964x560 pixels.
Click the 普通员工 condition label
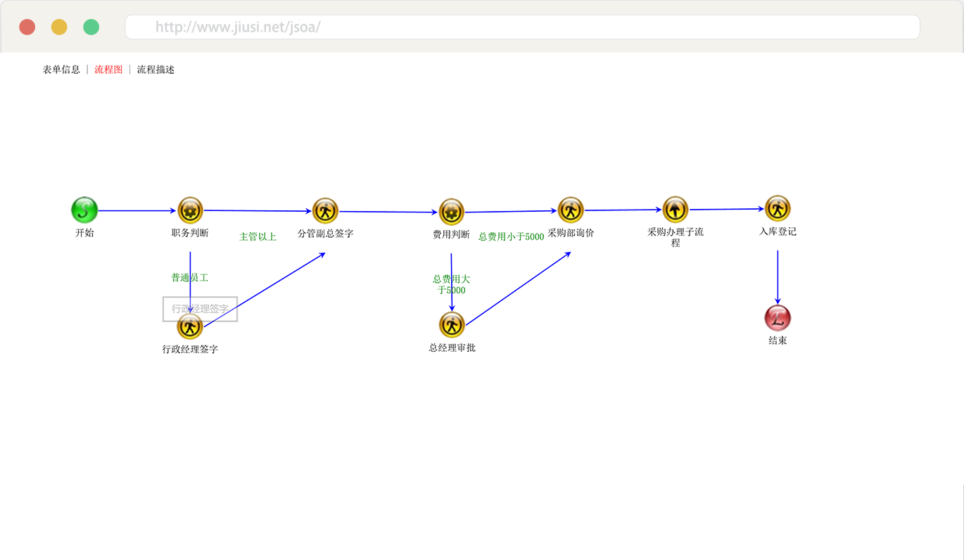pyautogui.click(x=189, y=278)
